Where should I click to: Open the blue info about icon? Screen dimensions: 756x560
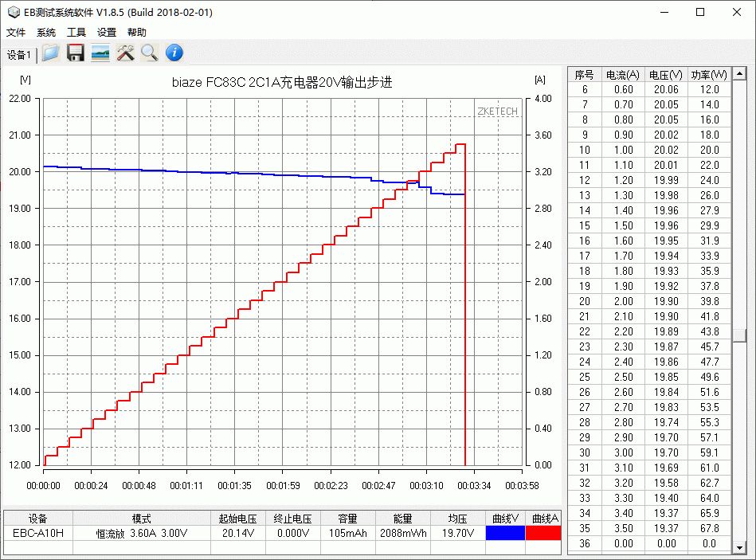(174, 53)
